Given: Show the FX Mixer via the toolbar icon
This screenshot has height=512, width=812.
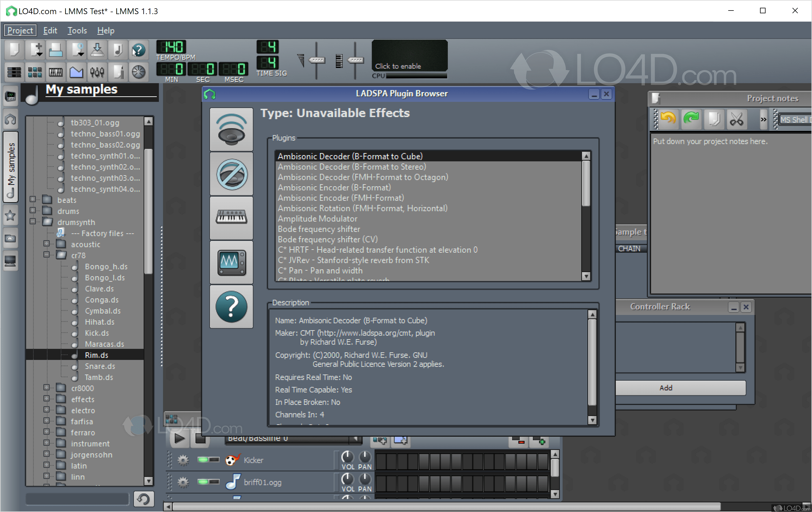Looking at the screenshot, I should (x=97, y=72).
